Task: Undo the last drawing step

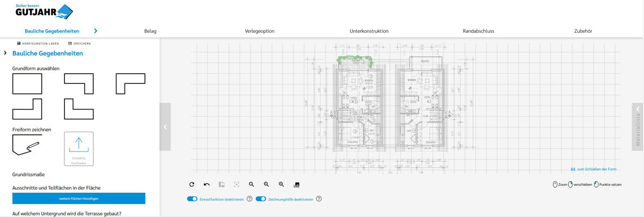Action: pos(207,184)
